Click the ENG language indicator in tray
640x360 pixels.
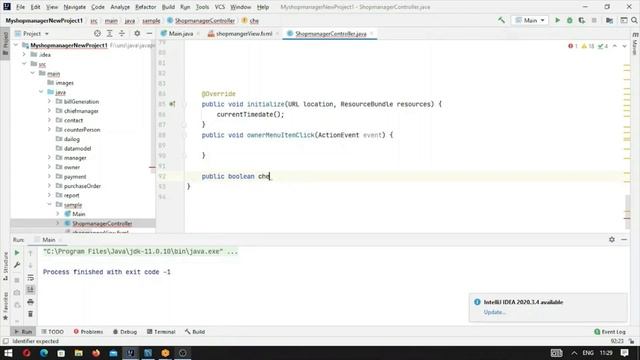588,353
